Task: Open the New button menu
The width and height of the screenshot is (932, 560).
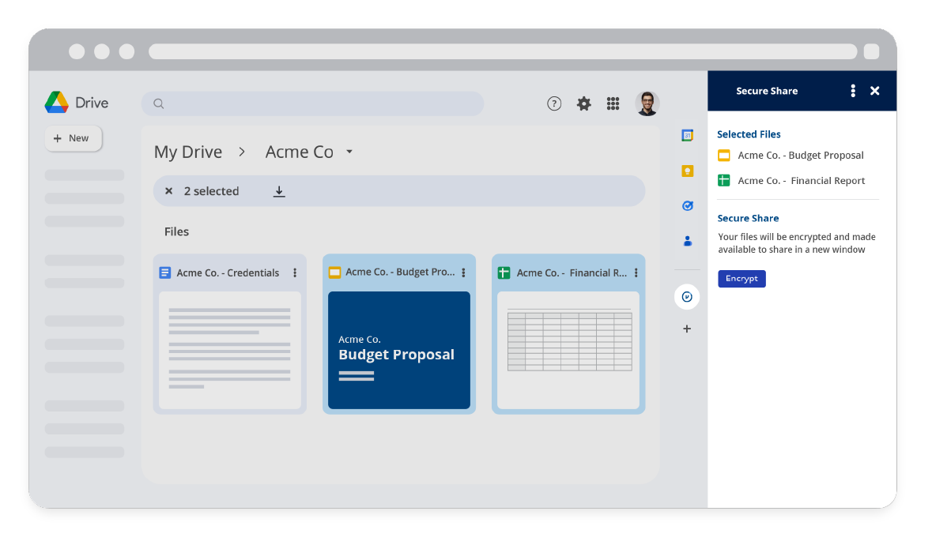Action: tap(73, 137)
